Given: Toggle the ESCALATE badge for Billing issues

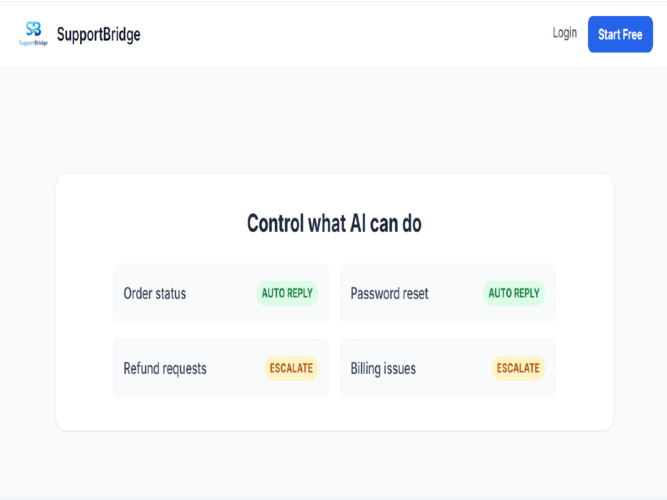Looking at the screenshot, I should 518,368.
